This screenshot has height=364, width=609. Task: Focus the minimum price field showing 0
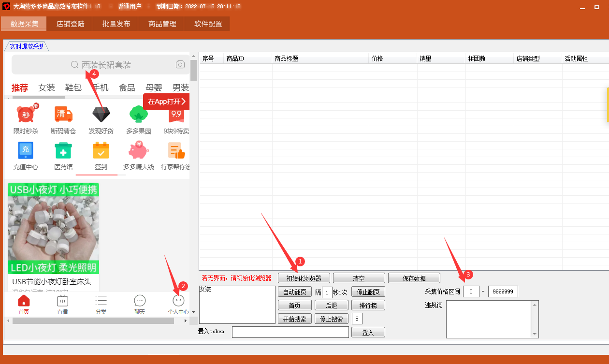coord(471,291)
